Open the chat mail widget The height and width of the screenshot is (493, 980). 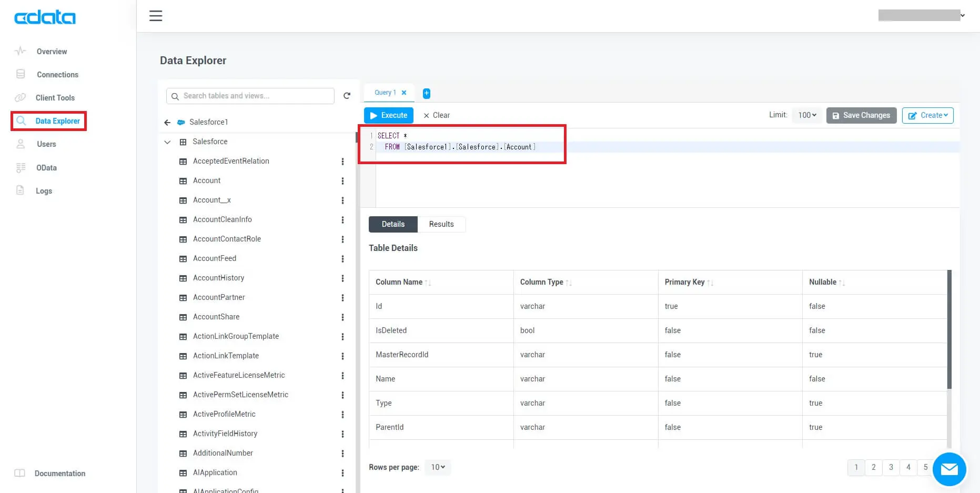(949, 469)
